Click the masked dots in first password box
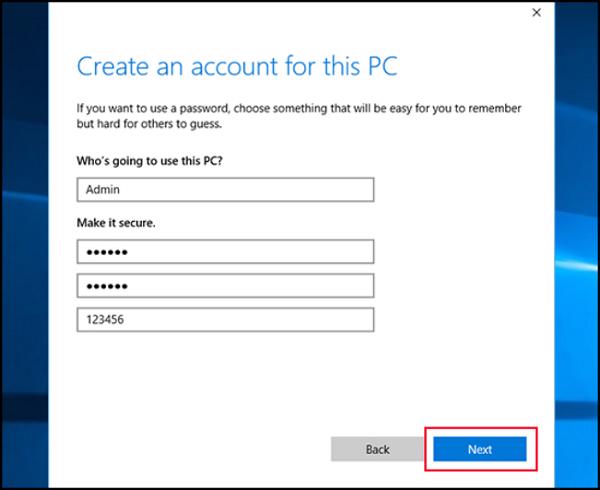The width and height of the screenshot is (600, 490). [104, 251]
